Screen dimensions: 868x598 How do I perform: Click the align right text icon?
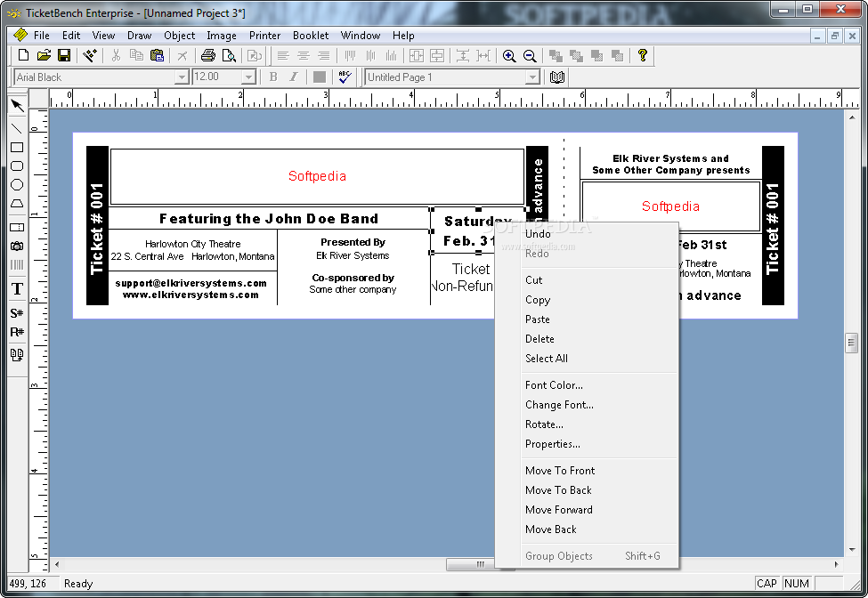[324, 56]
